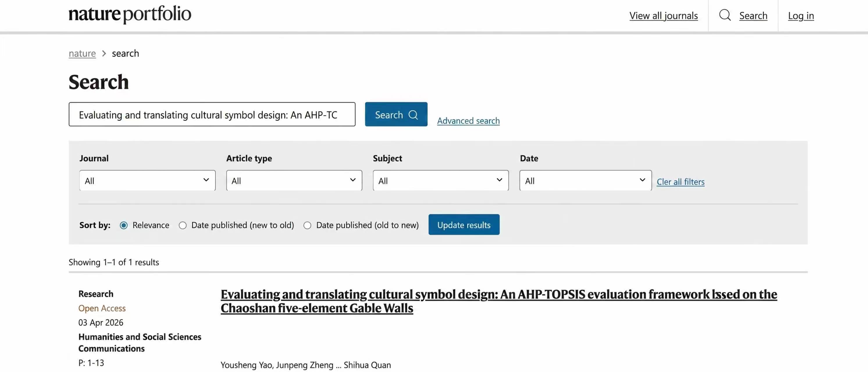Screen dimensions: 868x372
Task: Go to nature breadcrumb link
Action: coord(82,53)
